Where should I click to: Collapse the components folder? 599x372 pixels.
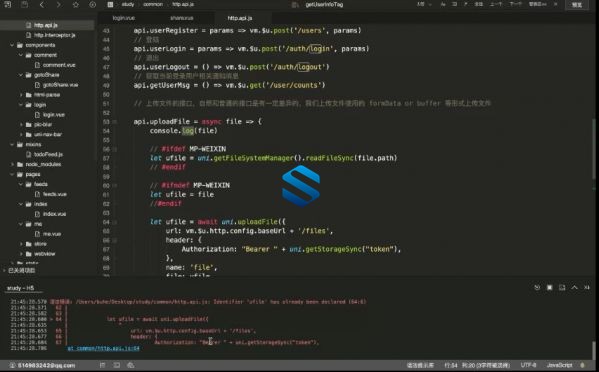(12, 45)
